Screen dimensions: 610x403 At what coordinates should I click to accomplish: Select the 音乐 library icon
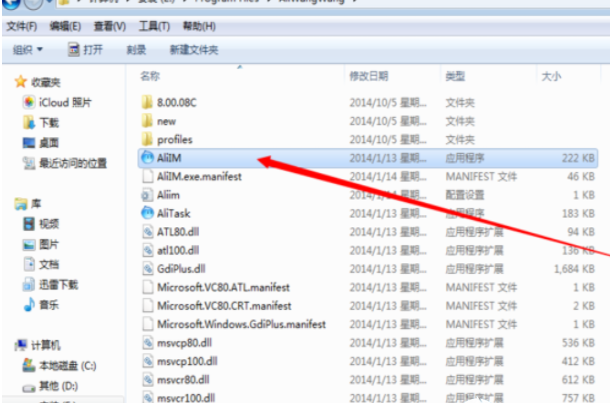click(x=29, y=305)
